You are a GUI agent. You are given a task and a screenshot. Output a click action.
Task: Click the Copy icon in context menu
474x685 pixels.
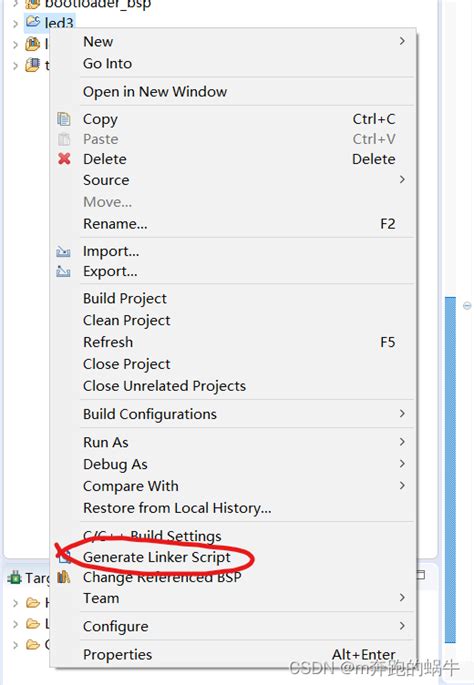(64, 119)
